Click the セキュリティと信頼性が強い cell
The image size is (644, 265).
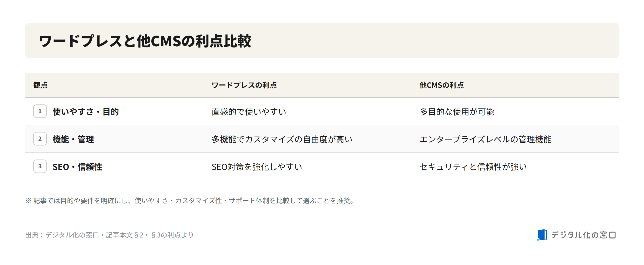[x=473, y=167]
